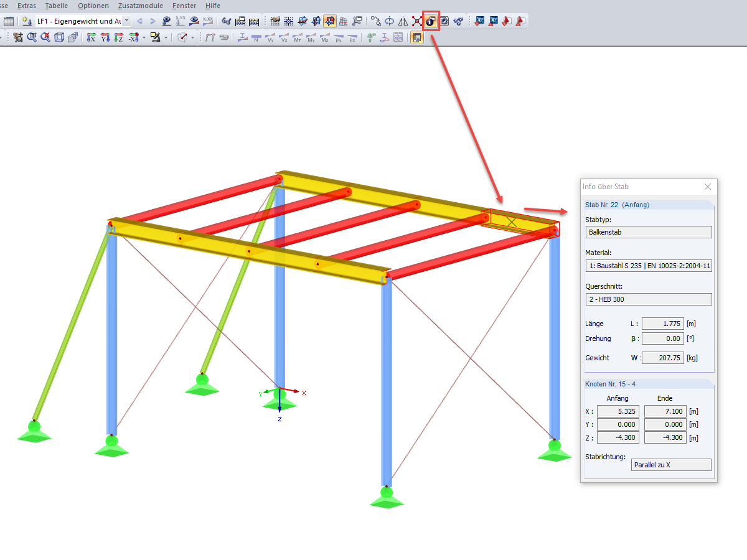Click the Gewicht value 207.75

[x=662, y=358]
